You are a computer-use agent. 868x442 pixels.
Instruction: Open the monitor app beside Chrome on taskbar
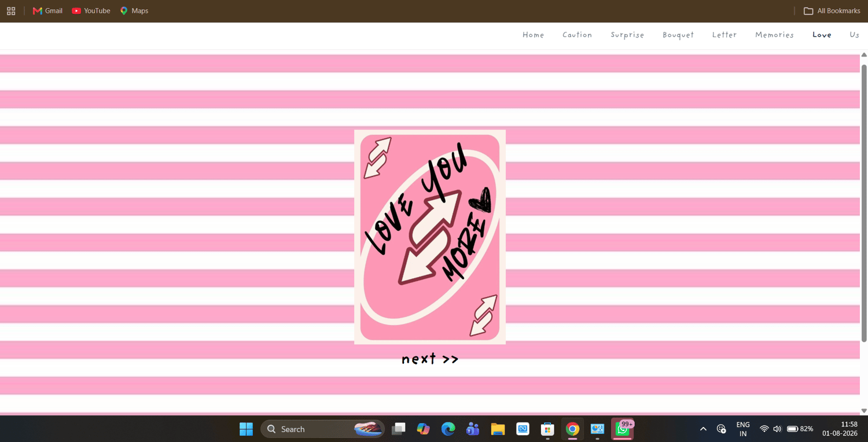[598, 429]
